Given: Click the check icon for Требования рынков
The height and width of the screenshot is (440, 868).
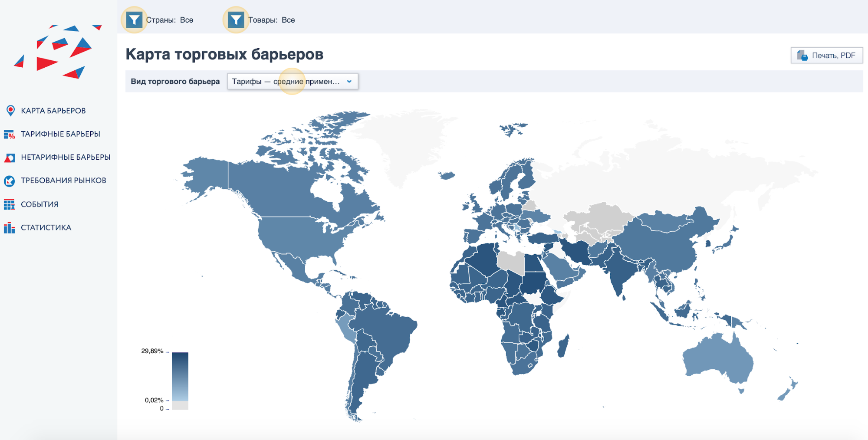Looking at the screenshot, I should point(10,181).
